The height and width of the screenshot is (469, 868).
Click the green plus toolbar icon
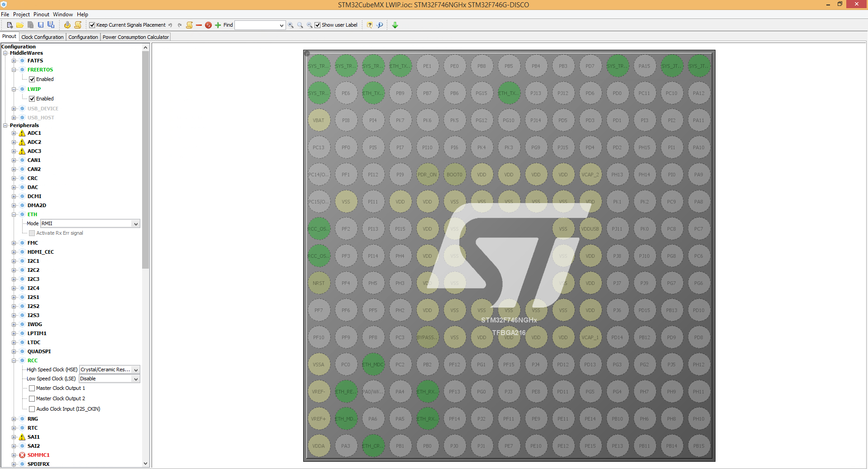(218, 25)
